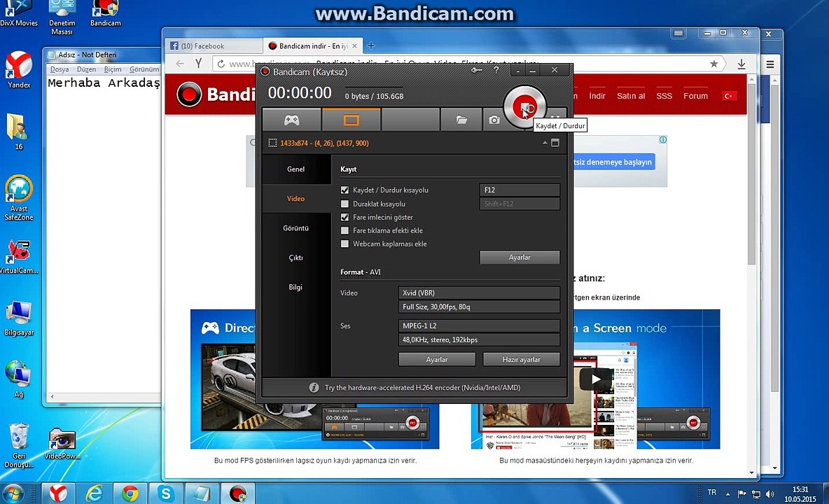829x504 pixels.
Task: Open browser downloads arrow icon
Action: point(741,64)
